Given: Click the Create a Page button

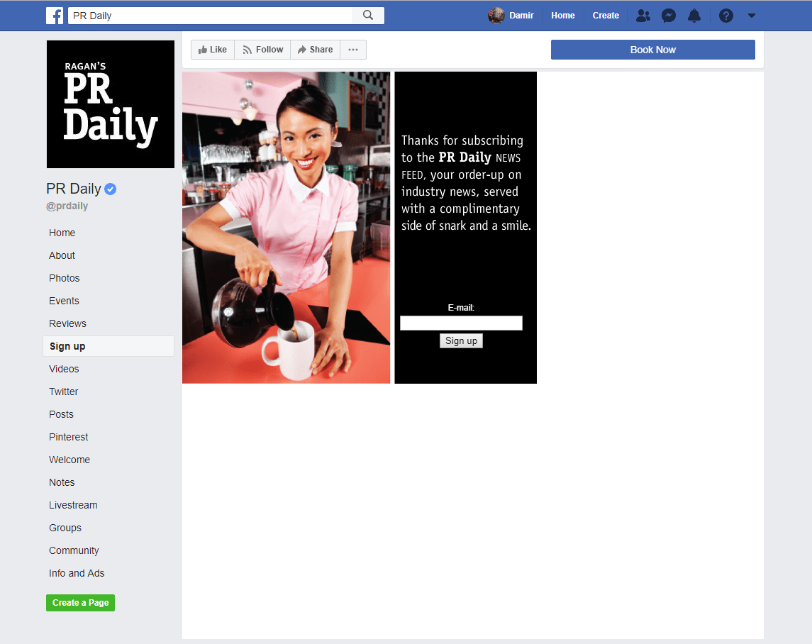Looking at the screenshot, I should pyautogui.click(x=80, y=603).
